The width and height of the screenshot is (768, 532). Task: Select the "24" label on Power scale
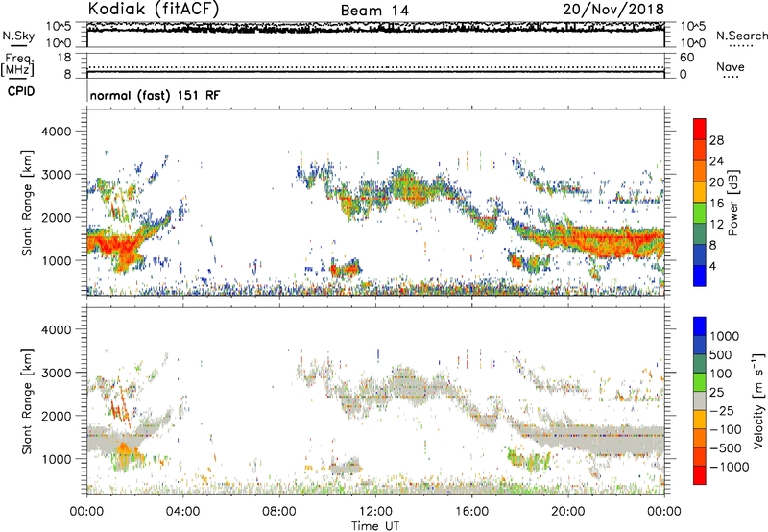[716, 161]
